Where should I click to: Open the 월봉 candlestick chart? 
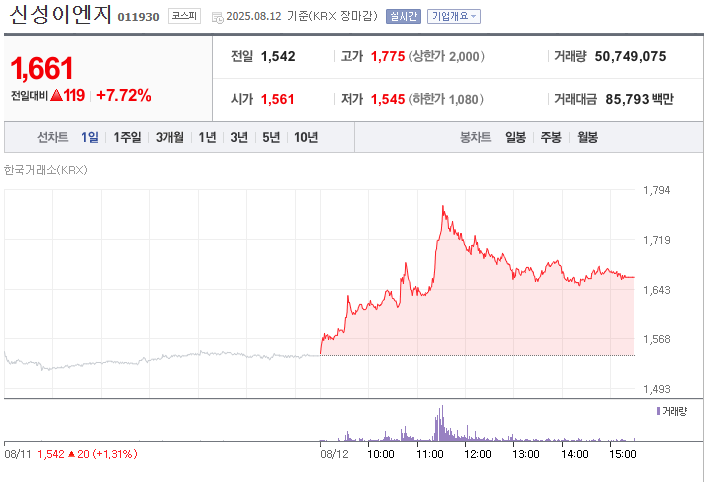(x=587, y=137)
